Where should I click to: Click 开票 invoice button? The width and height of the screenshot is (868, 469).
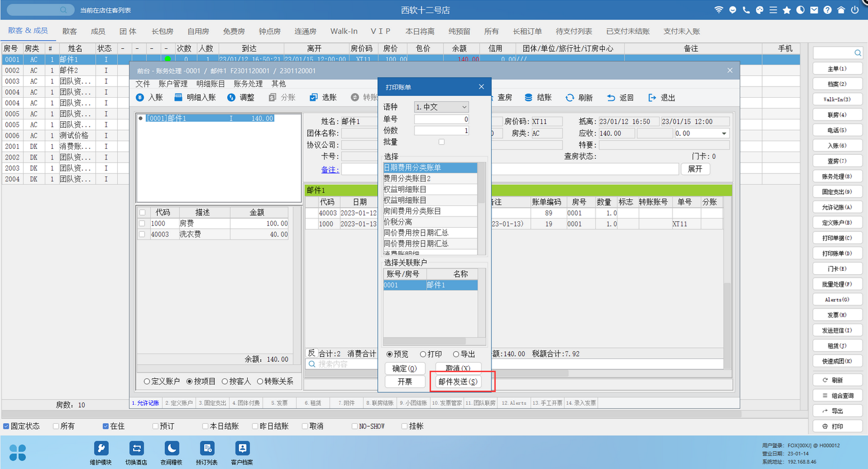tap(404, 381)
